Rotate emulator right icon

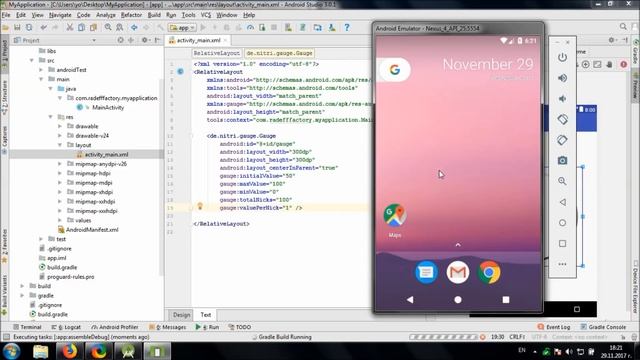(x=562, y=140)
